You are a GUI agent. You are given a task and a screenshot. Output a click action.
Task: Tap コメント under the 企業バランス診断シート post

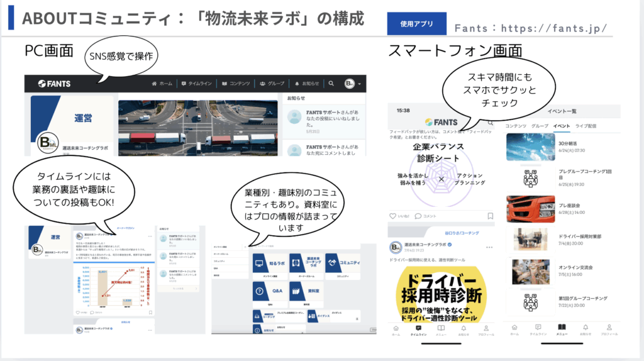(426, 216)
